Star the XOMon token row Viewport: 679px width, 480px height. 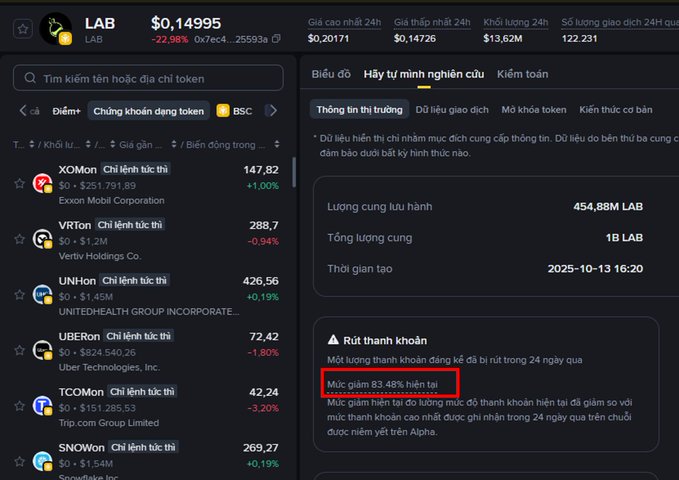click(19, 183)
